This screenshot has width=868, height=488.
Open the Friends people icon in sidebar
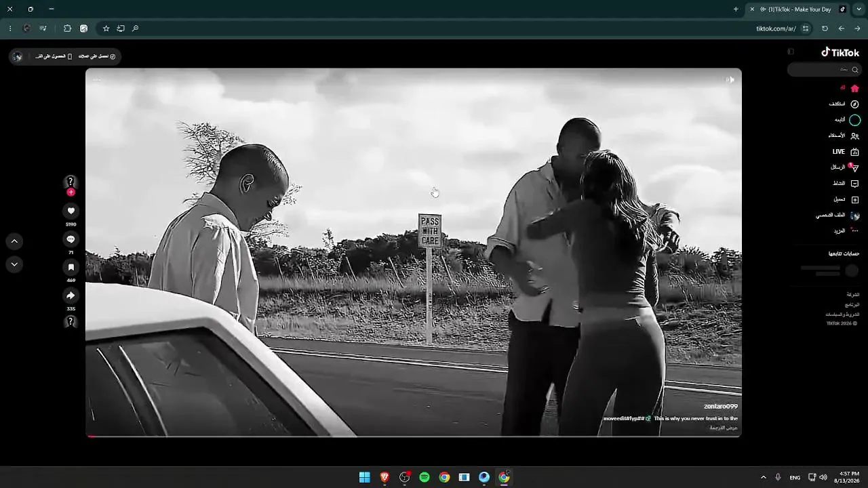854,136
